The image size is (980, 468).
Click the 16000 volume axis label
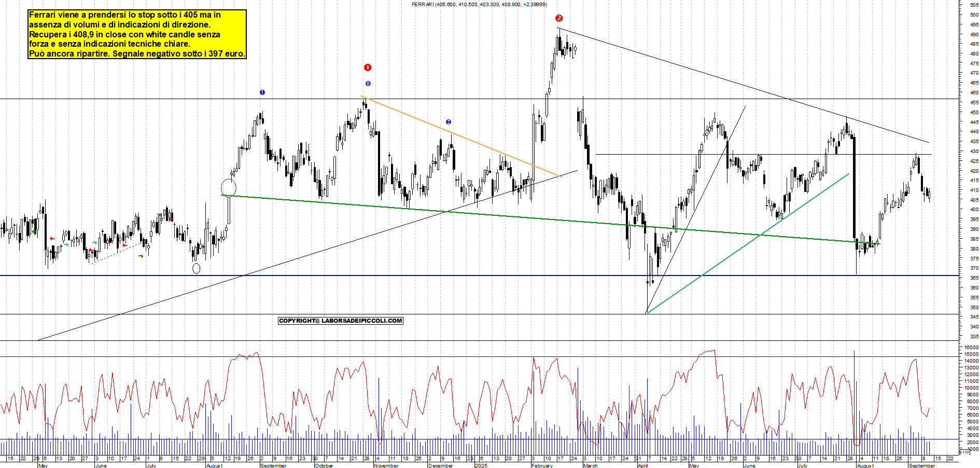tap(971, 347)
